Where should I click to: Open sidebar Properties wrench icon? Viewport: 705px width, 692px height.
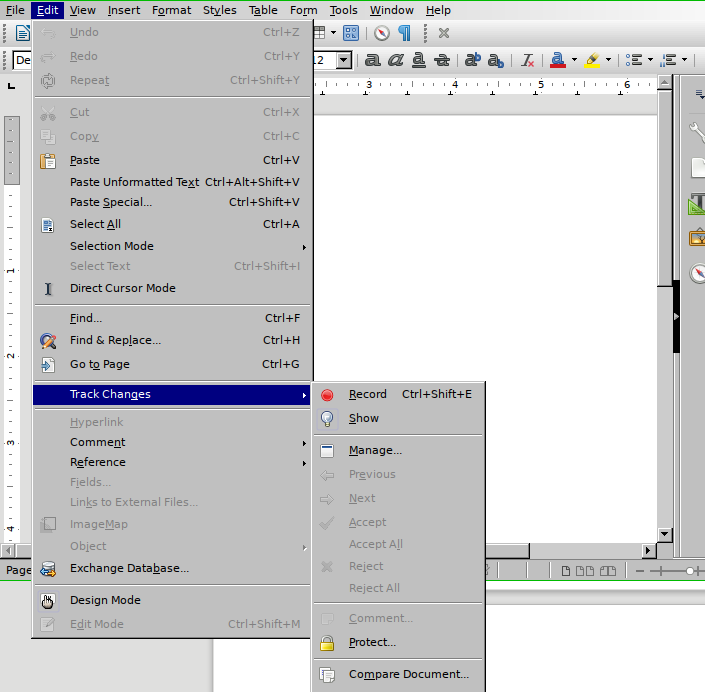click(697, 133)
